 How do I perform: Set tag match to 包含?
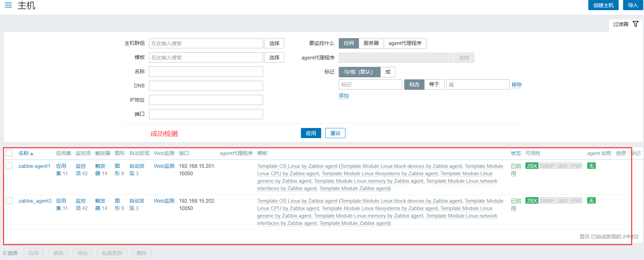414,84
